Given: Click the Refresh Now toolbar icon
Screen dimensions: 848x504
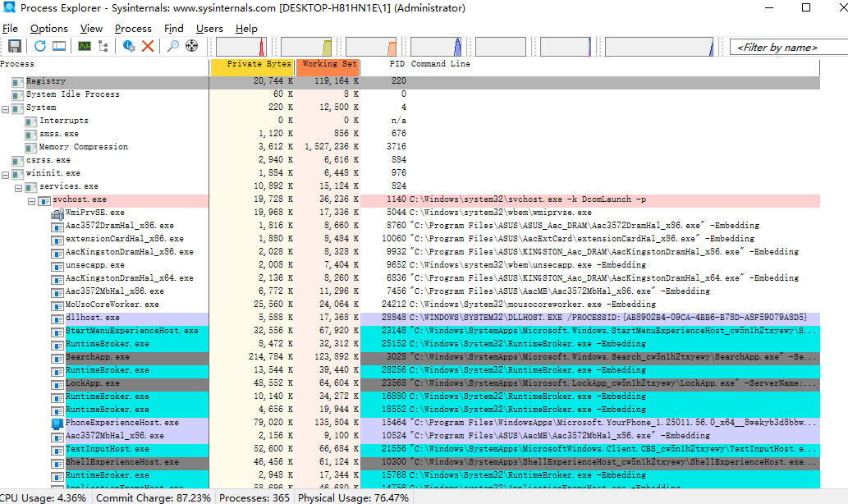Looking at the screenshot, I should [x=40, y=46].
